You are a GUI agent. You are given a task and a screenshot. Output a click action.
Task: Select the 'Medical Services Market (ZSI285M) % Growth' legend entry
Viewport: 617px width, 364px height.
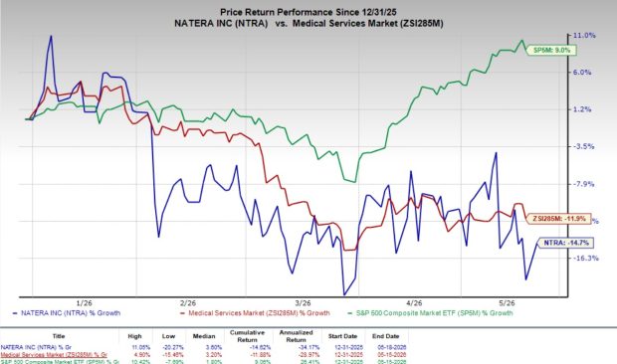pos(255,313)
